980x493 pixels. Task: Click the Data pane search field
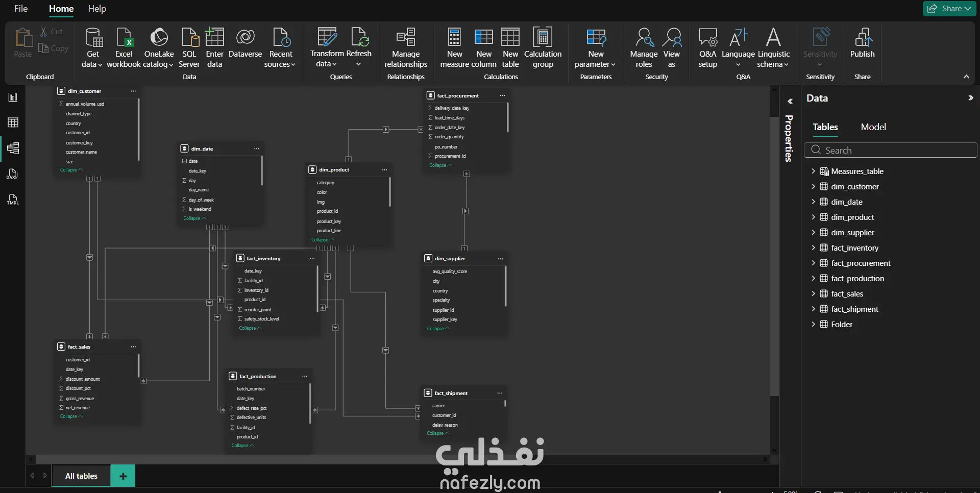click(890, 150)
